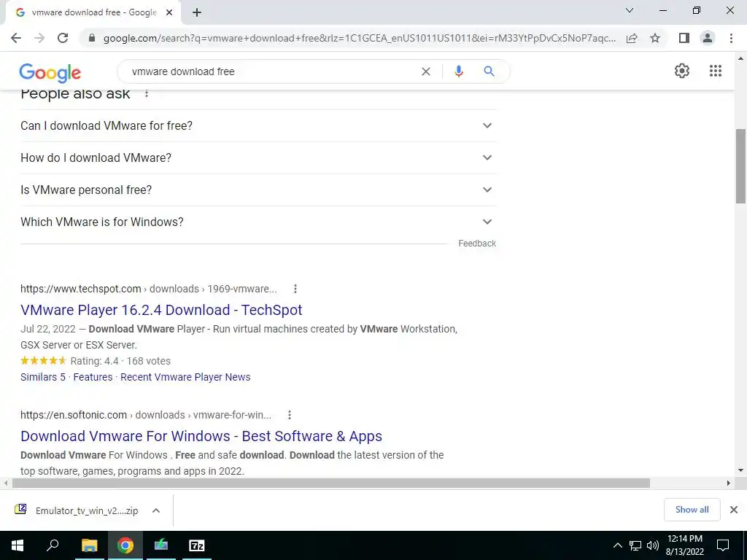747x560 pixels.
Task: Open Google quick settings gear
Action: pos(682,71)
